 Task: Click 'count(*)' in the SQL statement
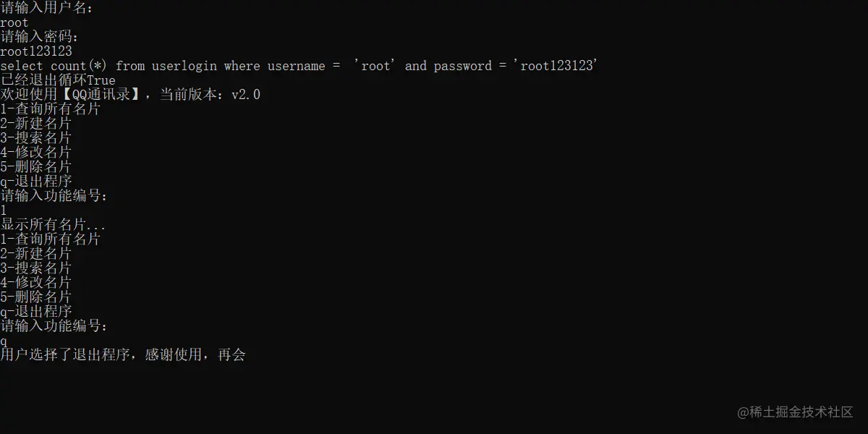79,66
